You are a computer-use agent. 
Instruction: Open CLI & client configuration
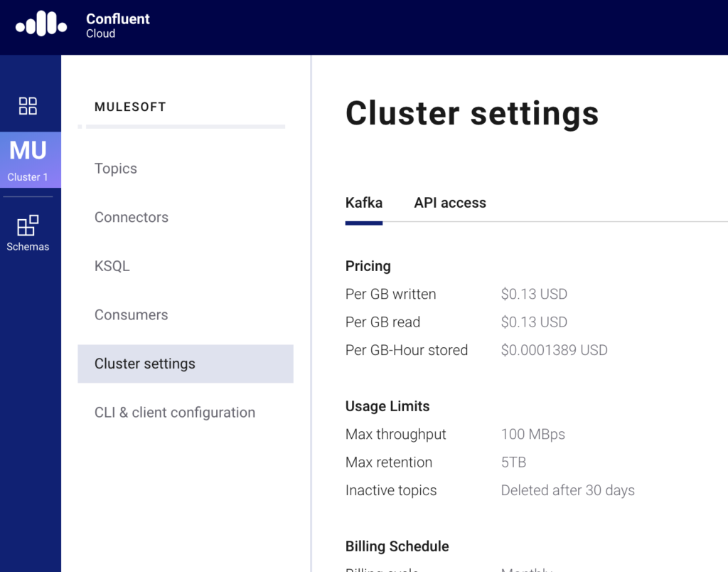pyautogui.click(x=175, y=412)
